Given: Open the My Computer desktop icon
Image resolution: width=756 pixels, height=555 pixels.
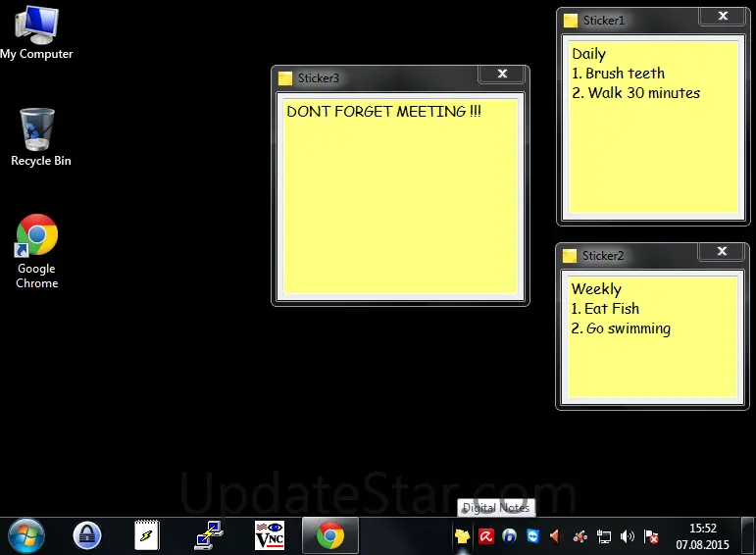Looking at the screenshot, I should click(36, 32).
